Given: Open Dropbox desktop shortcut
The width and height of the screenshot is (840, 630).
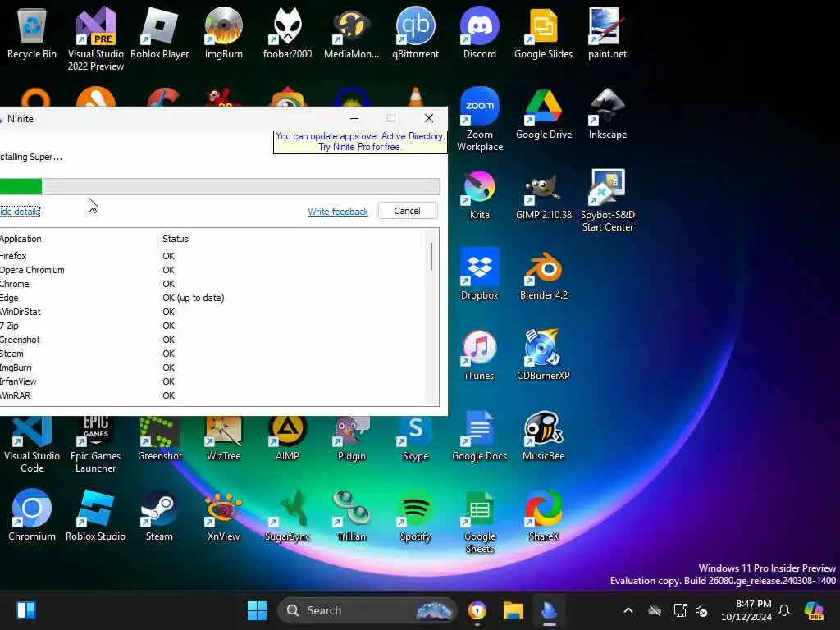Looking at the screenshot, I should [479, 274].
